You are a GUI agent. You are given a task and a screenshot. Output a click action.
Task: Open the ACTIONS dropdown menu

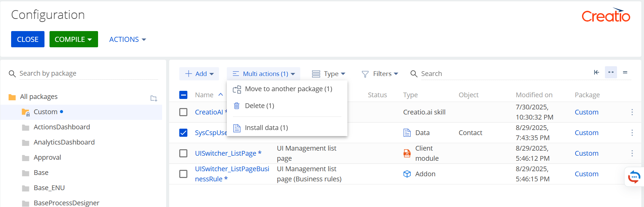tap(127, 40)
